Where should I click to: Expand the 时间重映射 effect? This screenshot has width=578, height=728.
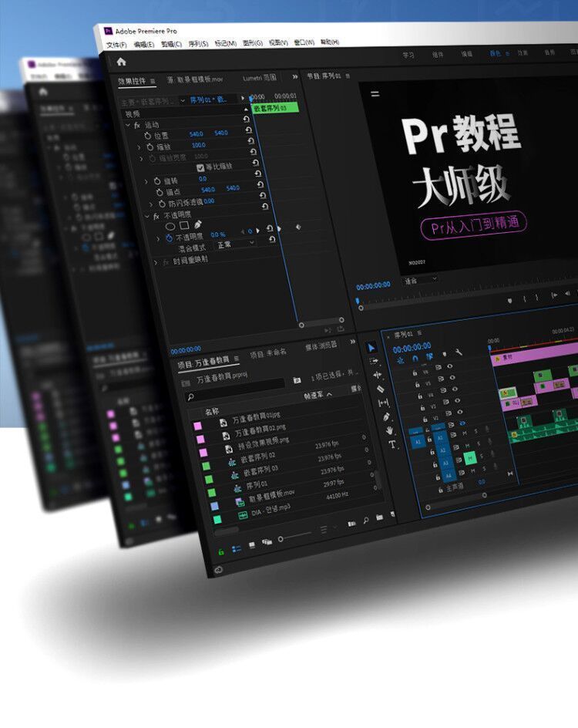[156, 263]
